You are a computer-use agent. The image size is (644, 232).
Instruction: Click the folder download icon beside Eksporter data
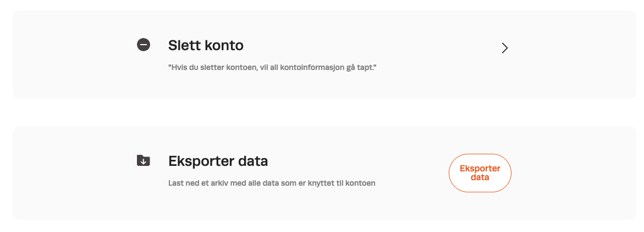(x=144, y=160)
